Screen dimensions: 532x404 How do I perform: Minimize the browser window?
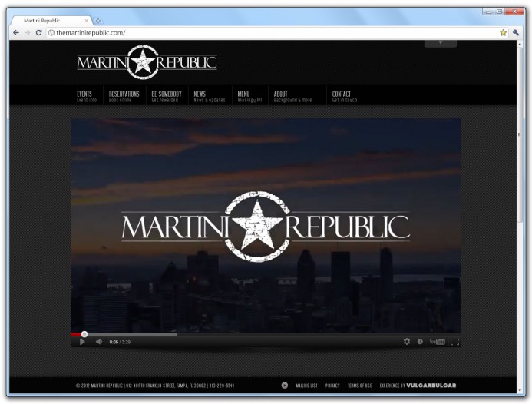(x=488, y=12)
